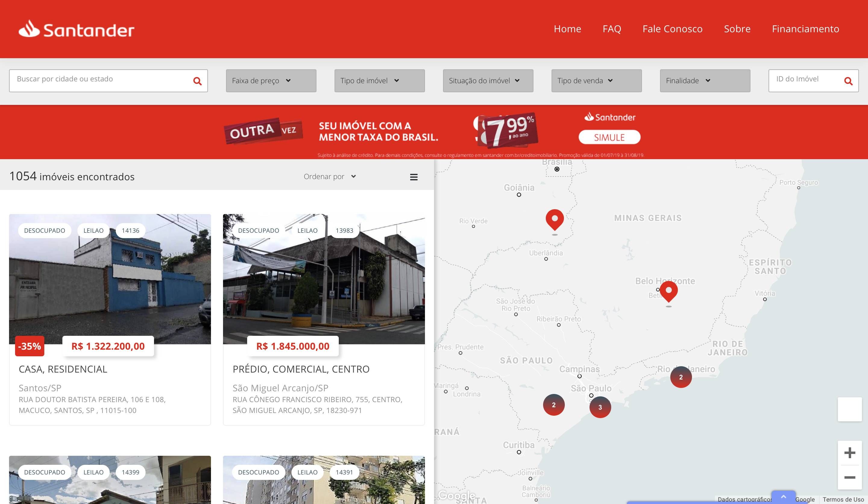868x504 pixels.
Task: Click LEILAO tag on property 14399
Action: pyautogui.click(x=93, y=472)
